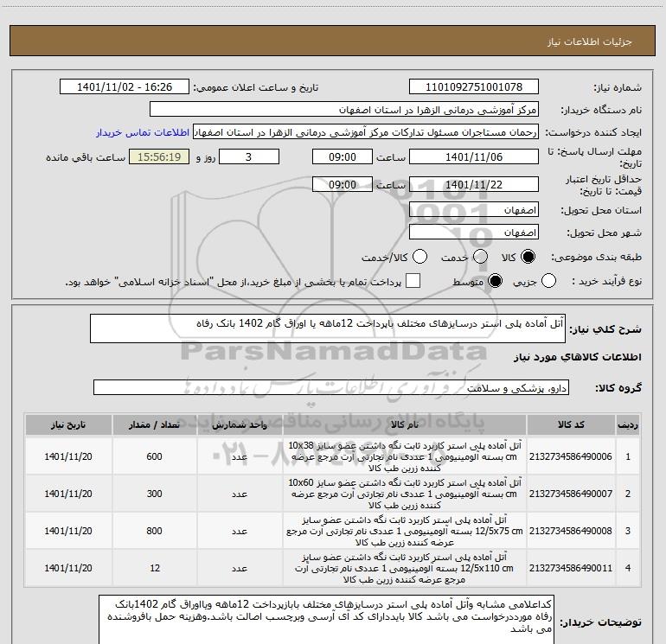Click the واحد شمارش column header
Screen dimensions: 666x644
coord(240,425)
